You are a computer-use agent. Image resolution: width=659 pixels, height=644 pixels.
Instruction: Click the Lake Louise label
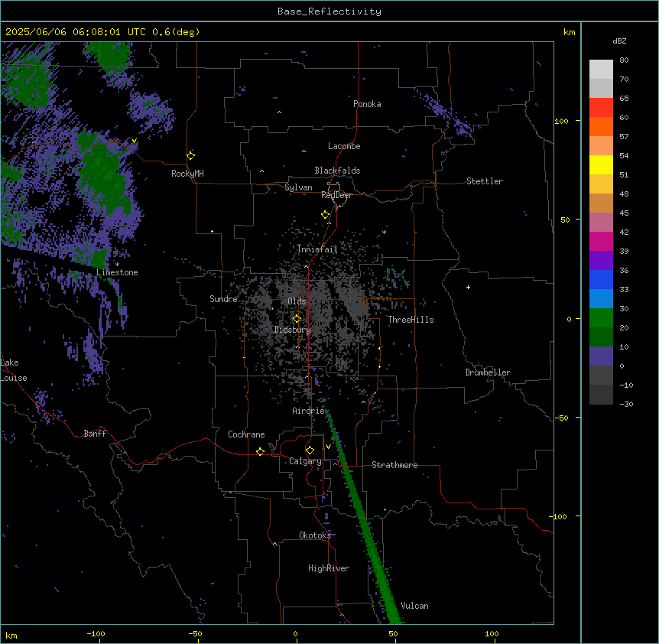click(14, 370)
